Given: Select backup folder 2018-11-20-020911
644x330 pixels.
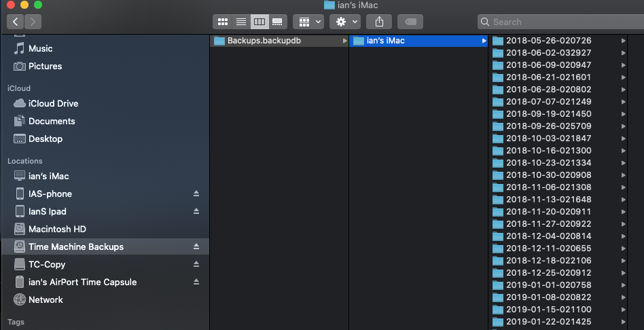Looking at the screenshot, I should click(x=558, y=212).
